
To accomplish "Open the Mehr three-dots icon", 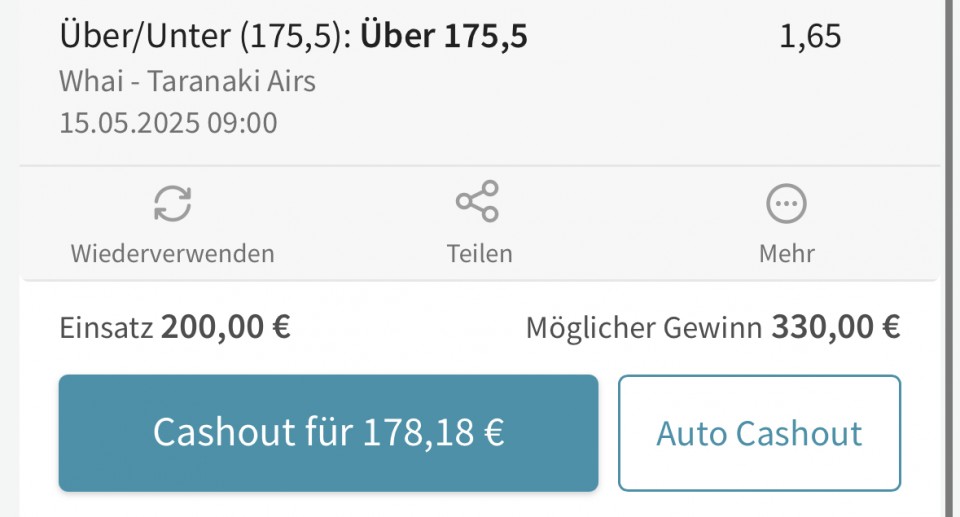I will pos(786,203).
